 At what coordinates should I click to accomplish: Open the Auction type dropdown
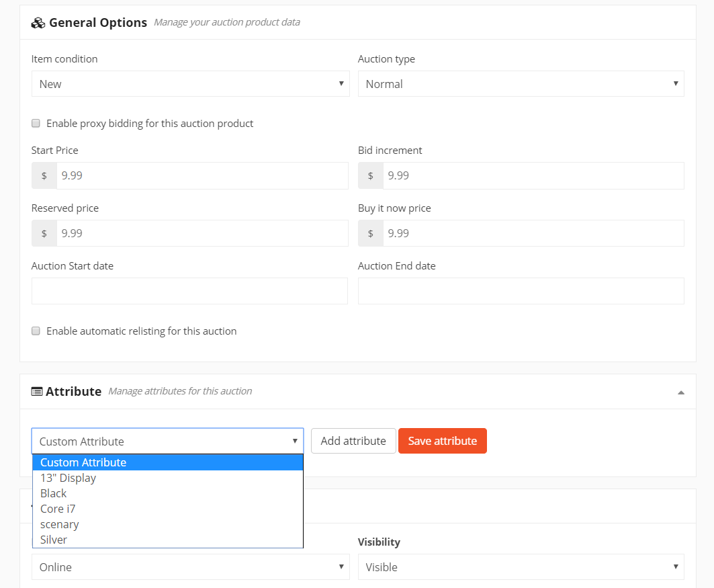[x=521, y=84]
